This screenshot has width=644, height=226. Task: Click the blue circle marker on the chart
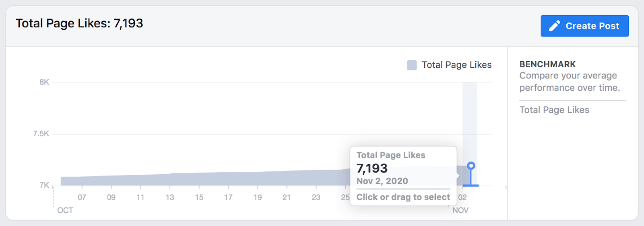coord(471,166)
